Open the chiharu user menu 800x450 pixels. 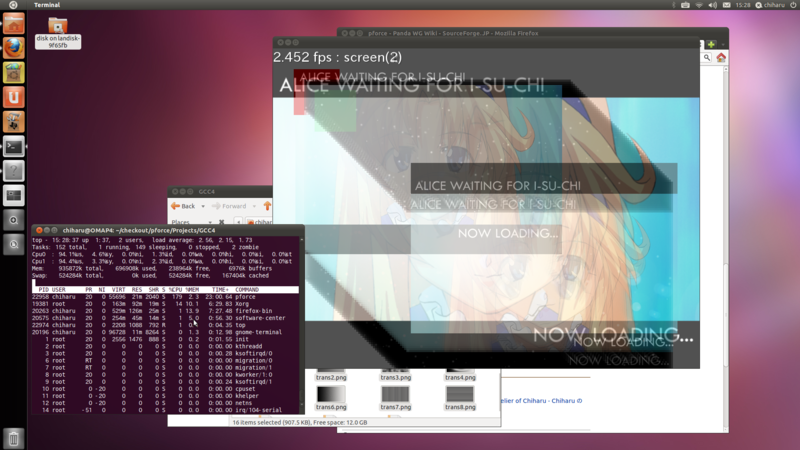[x=770, y=5]
